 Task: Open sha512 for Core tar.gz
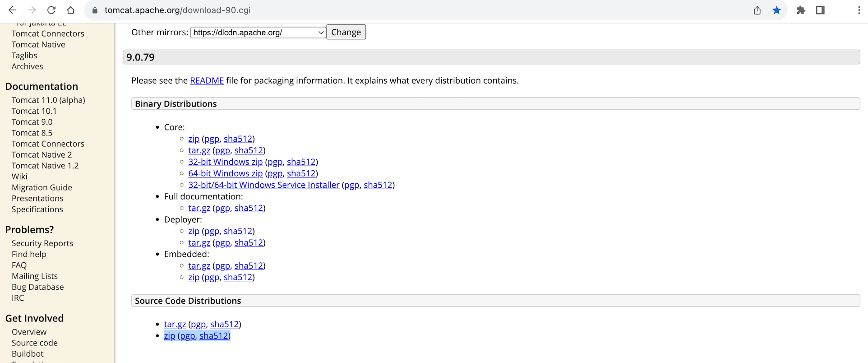click(x=249, y=150)
